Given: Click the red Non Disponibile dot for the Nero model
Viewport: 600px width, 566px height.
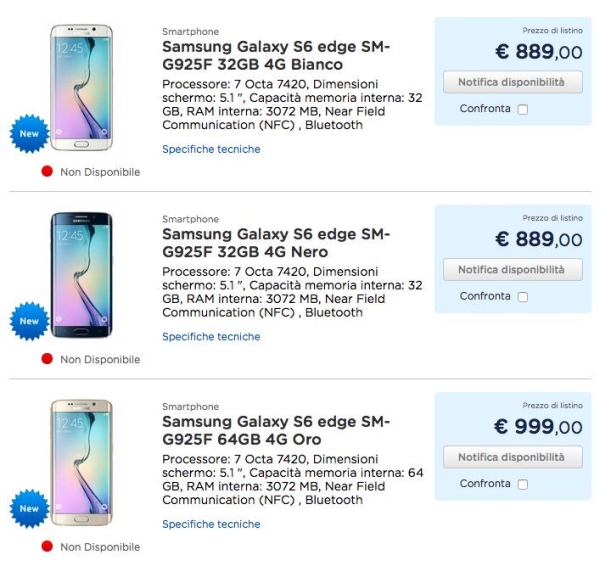Looking at the screenshot, I should pos(46,359).
